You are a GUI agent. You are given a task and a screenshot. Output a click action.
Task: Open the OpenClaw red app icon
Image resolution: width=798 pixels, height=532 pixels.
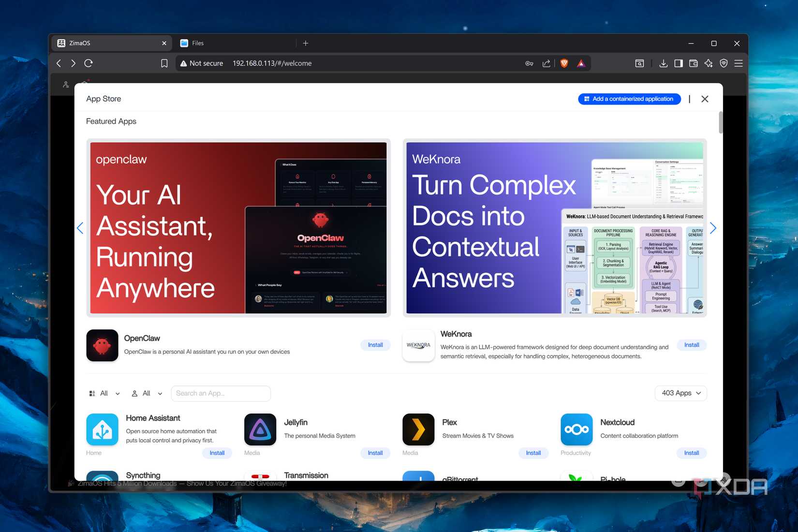coord(102,345)
